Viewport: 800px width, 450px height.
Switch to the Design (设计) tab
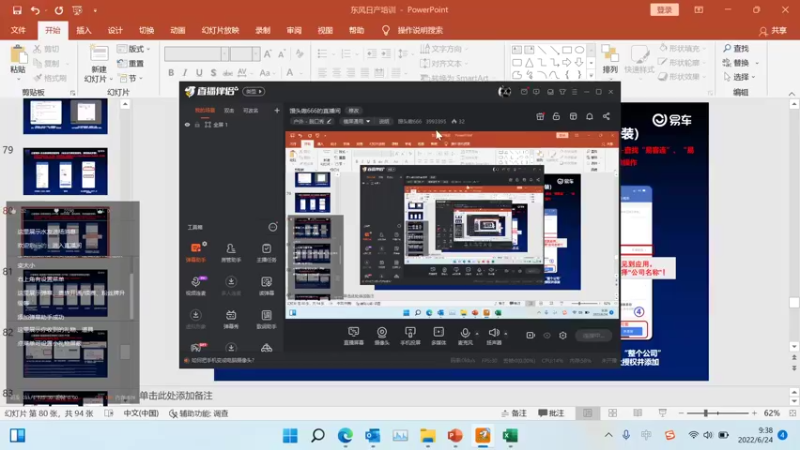(x=115, y=30)
